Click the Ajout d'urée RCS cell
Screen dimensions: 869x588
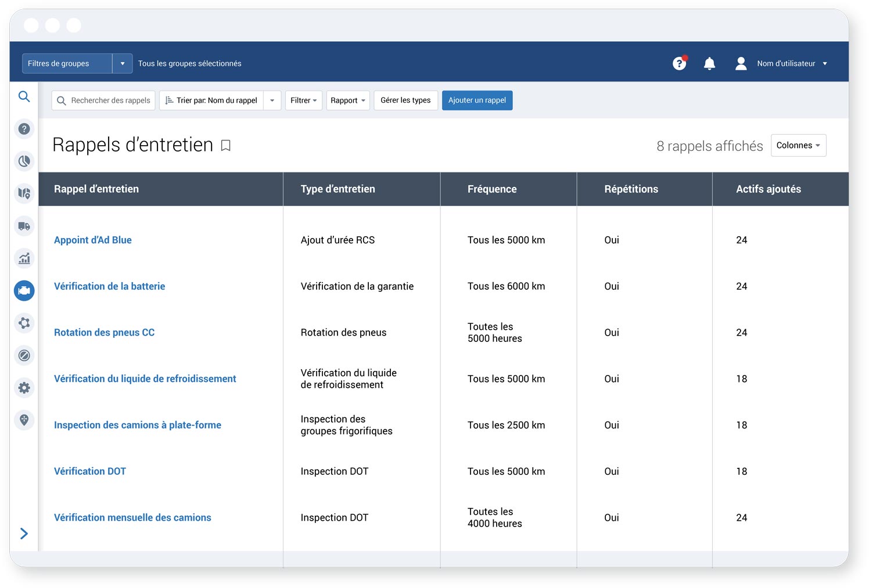pyautogui.click(x=337, y=240)
